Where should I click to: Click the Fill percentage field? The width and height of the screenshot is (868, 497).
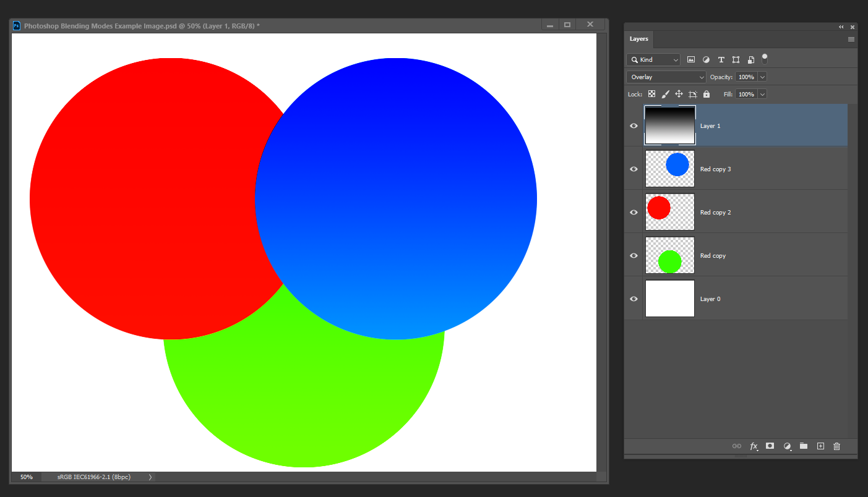(746, 94)
